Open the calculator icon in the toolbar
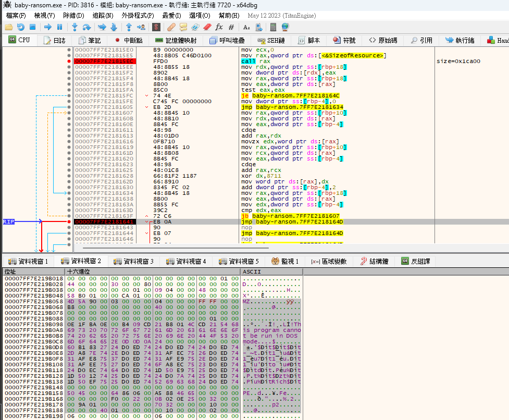This screenshot has width=509, height=420. click(273, 27)
